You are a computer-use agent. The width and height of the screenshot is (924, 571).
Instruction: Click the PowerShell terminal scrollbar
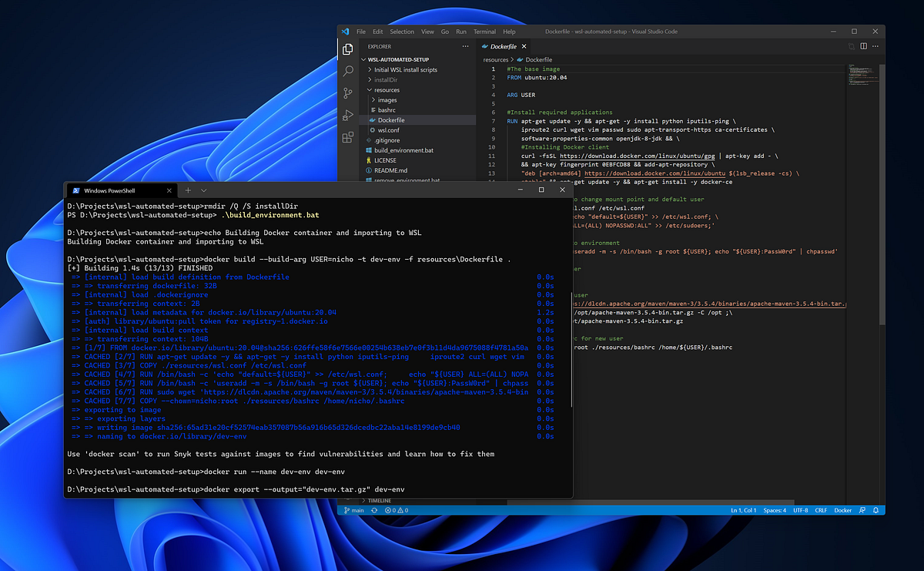(570, 351)
